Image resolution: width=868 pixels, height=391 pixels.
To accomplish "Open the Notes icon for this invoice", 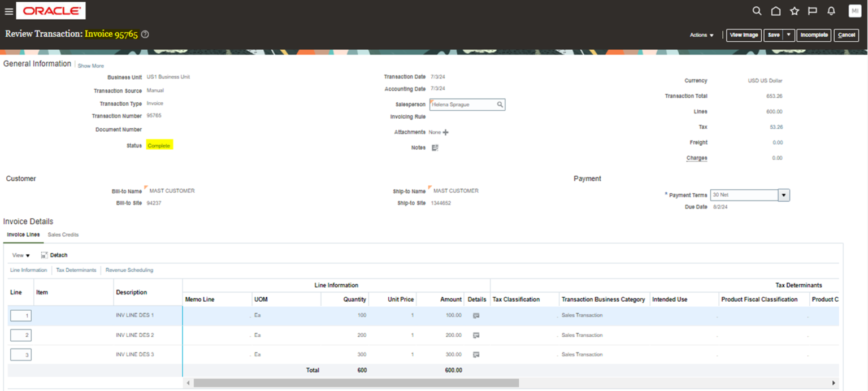I will point(433,147).
